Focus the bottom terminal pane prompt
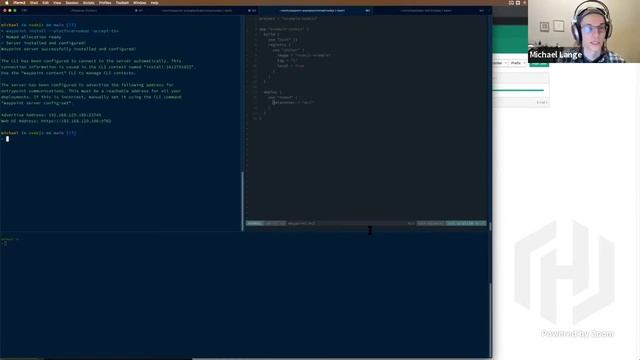The image size is (640, 360). (5, 244)
